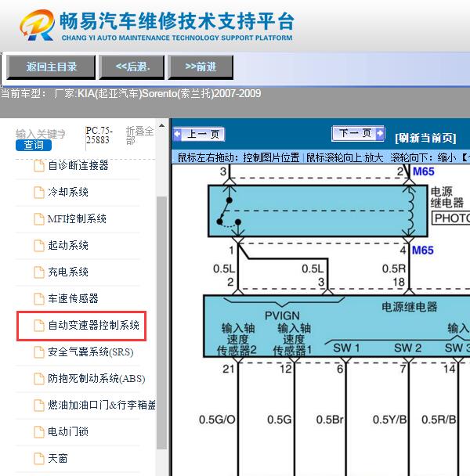The height and width of the screenshot is (476, 470).
Task: Click the 查询 search button
Action: coord(34,145)
